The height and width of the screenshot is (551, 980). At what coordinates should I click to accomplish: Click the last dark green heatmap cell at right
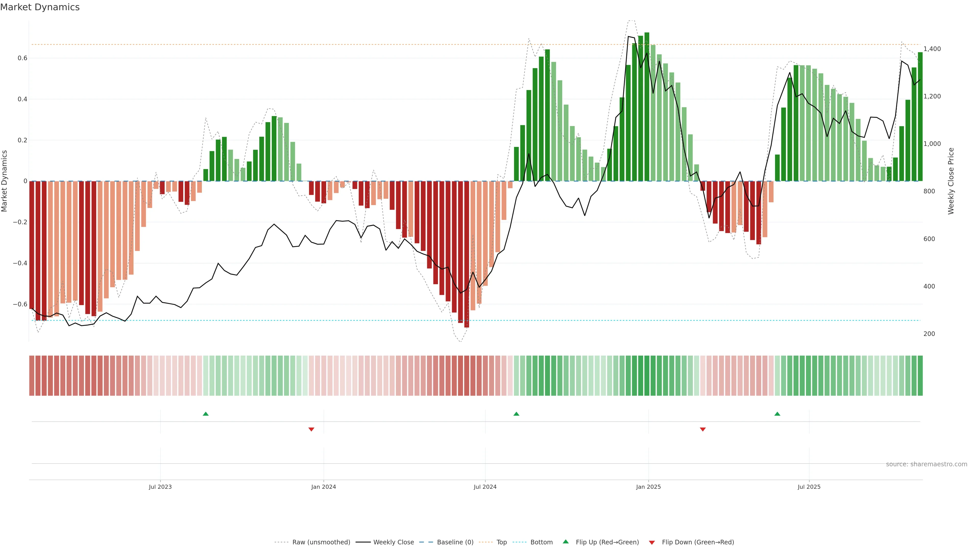tap(920, 376)
